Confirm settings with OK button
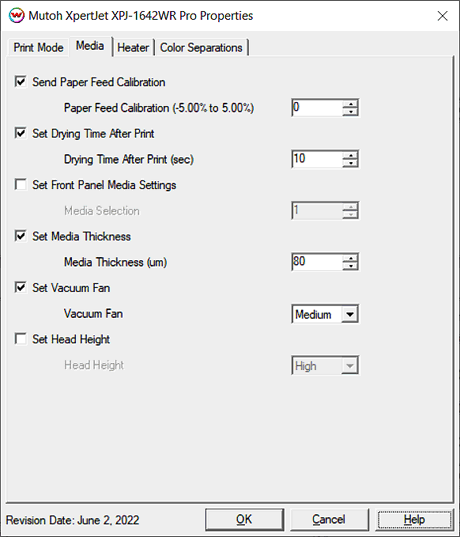Viewport: 460px width, 537px height. pyautogui.click(x=244, y=520)
